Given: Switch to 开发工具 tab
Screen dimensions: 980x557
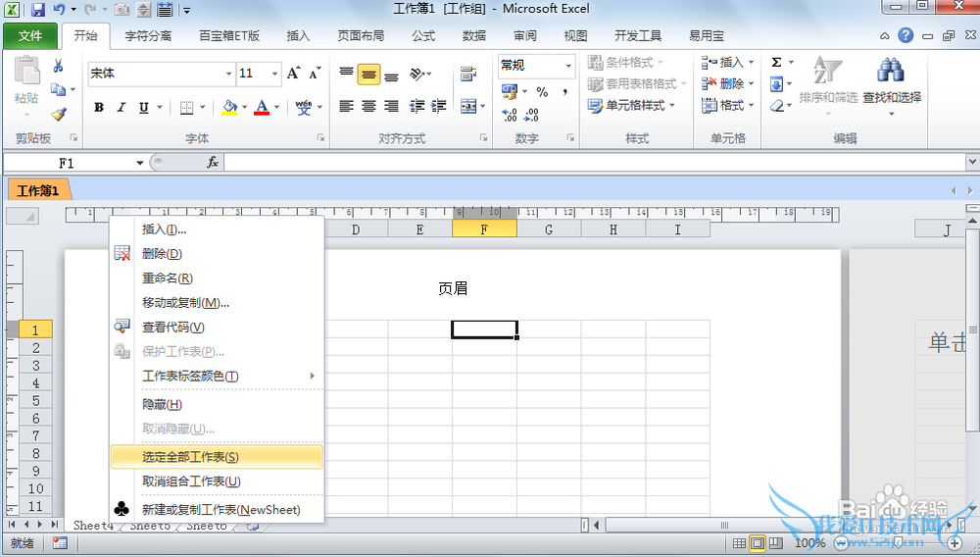Looking at the screenshot, I should tap(638, 35).
